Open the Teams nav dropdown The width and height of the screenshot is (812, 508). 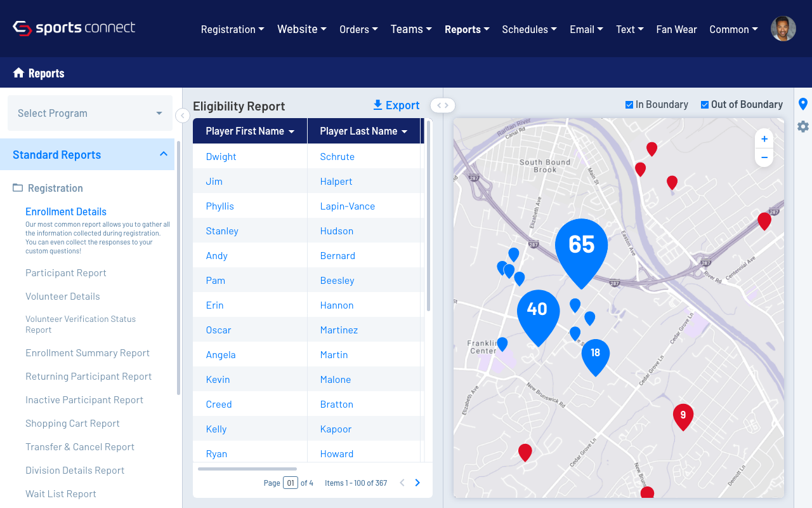coord(411,29)
